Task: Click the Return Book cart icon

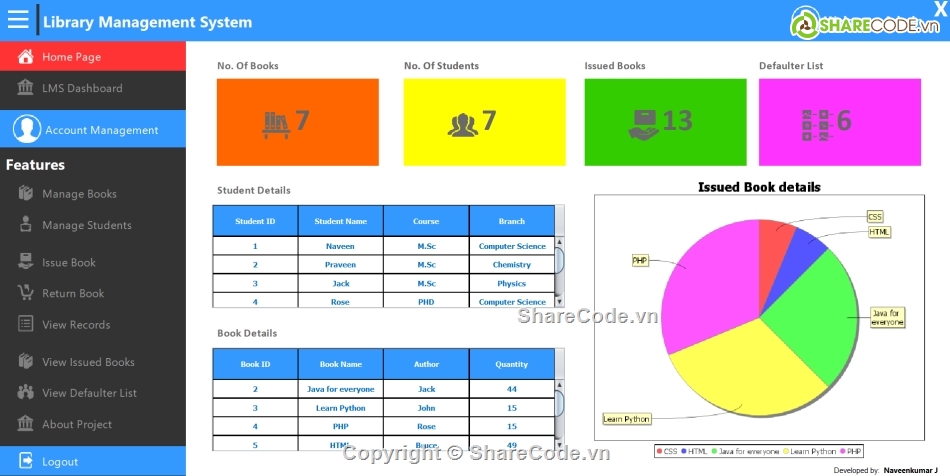Action: coord(26,293)
